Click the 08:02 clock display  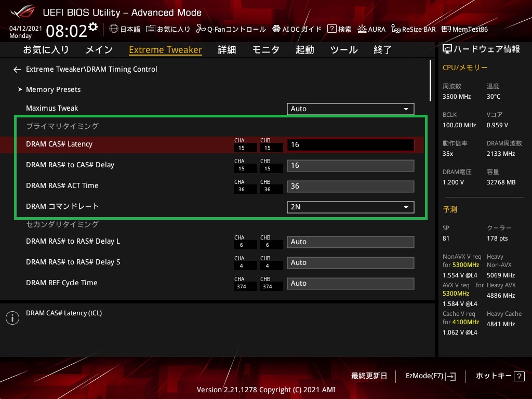(66, 31)
